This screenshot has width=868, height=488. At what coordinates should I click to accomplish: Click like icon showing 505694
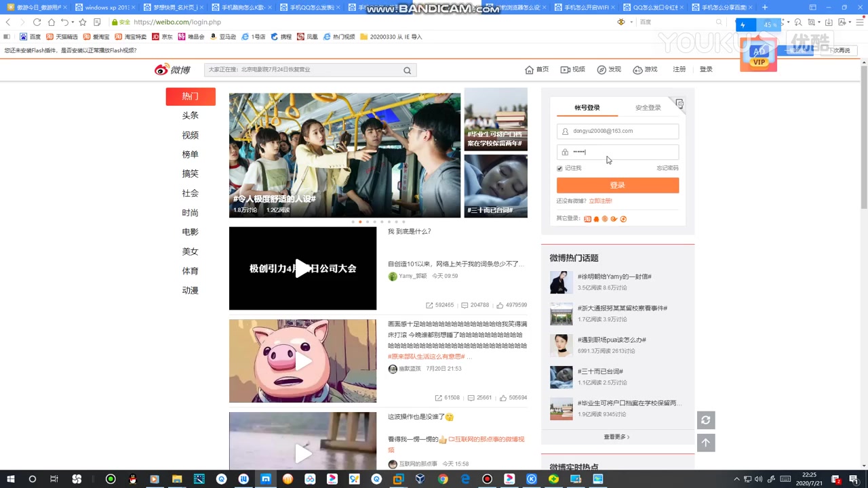click(503, 398)
